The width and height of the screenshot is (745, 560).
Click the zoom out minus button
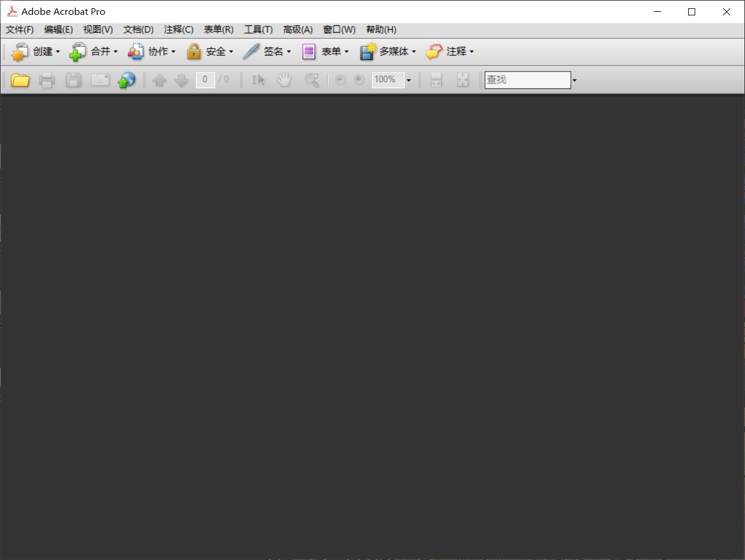click(x=341, y=80)
